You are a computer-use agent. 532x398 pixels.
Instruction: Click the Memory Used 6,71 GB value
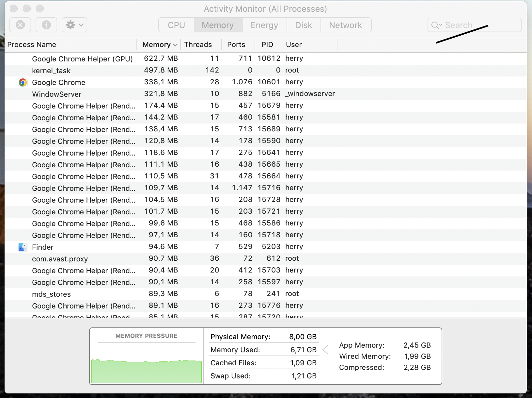tap(304, 350)
